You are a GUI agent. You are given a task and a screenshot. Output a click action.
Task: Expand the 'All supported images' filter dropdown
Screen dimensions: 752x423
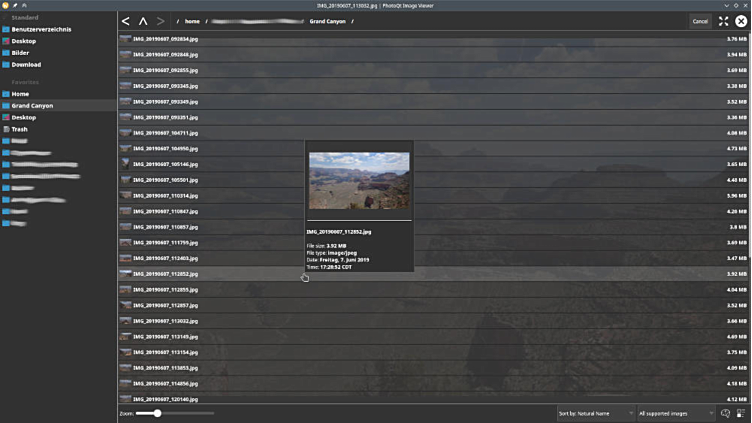pos(675,413)
